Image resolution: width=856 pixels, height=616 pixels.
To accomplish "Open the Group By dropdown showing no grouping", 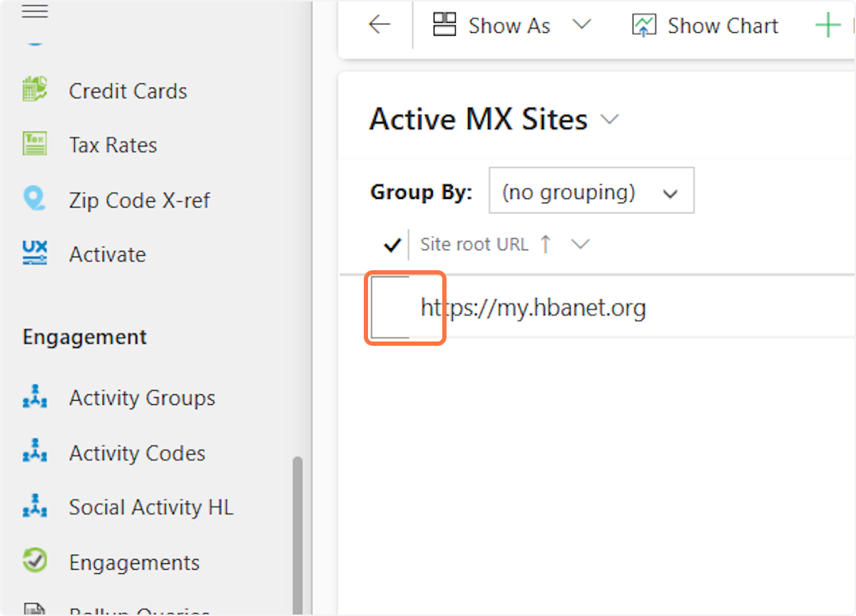I will pos(591,190).
